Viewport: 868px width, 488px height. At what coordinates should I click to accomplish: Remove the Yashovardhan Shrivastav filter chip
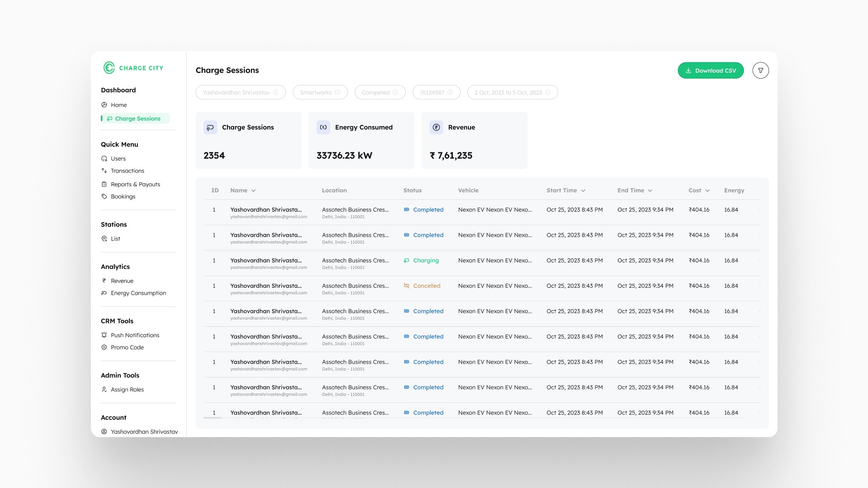[x=276, y=93]
